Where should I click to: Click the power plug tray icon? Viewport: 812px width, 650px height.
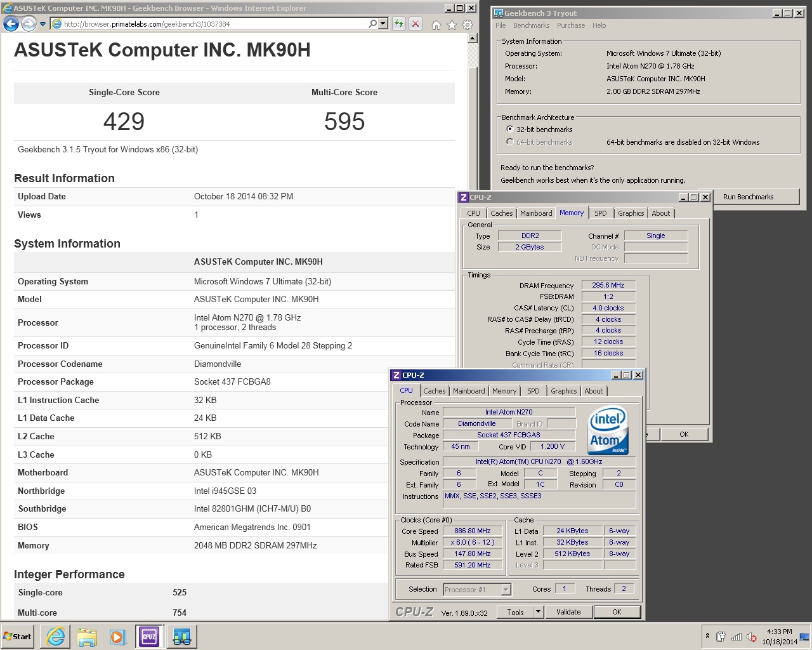[x=721, y=637]
